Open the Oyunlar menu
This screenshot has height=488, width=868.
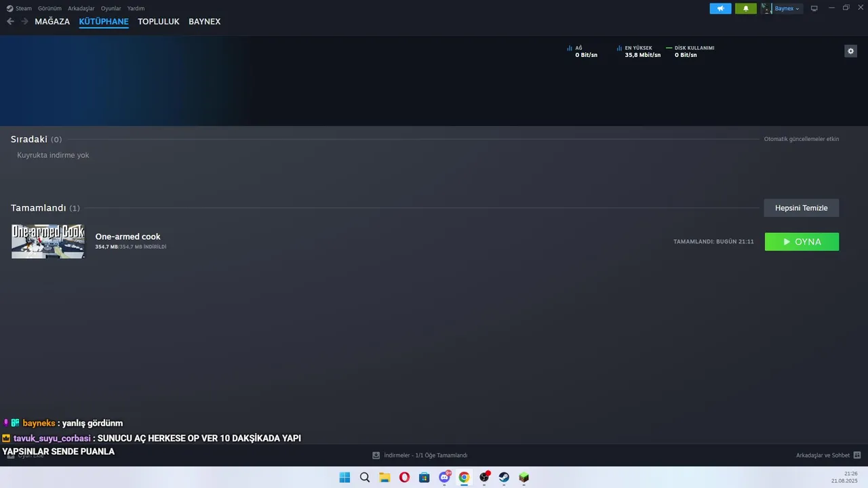coord(111,8)
